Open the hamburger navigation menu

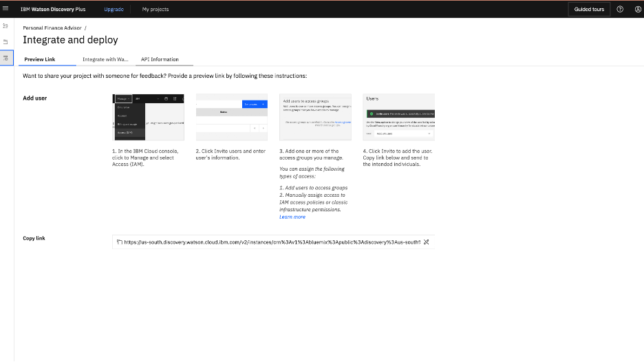click(x=6, y=8)
